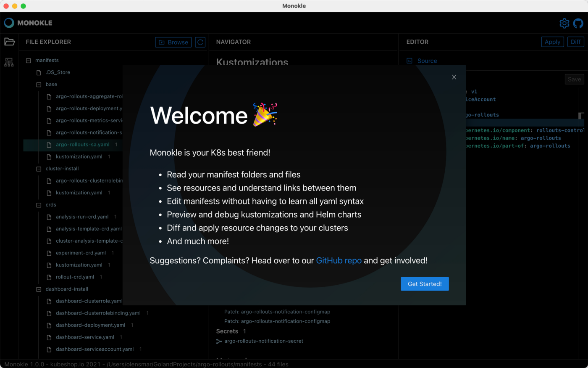
Task: Select argo-rollouts-notification-secret in Navigator
Action: [264, 341]
